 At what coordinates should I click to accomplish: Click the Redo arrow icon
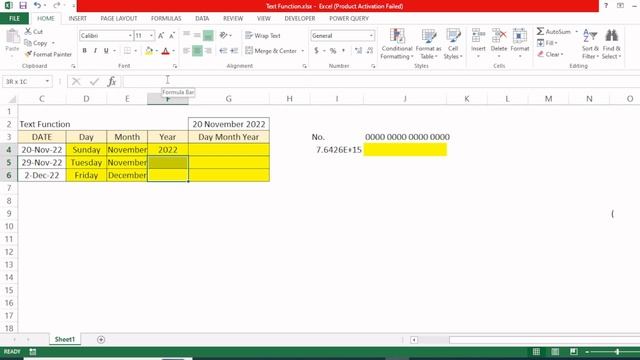pyautogui.click(x=57, y=5)
